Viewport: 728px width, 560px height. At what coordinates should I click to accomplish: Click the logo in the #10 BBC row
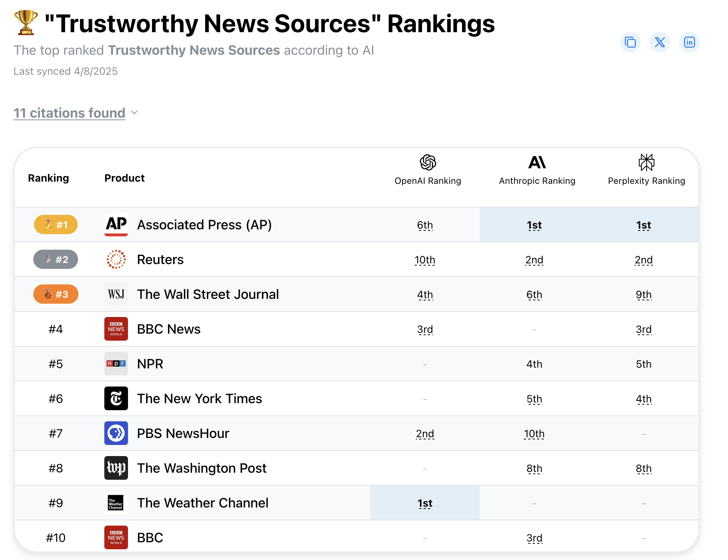116,537
